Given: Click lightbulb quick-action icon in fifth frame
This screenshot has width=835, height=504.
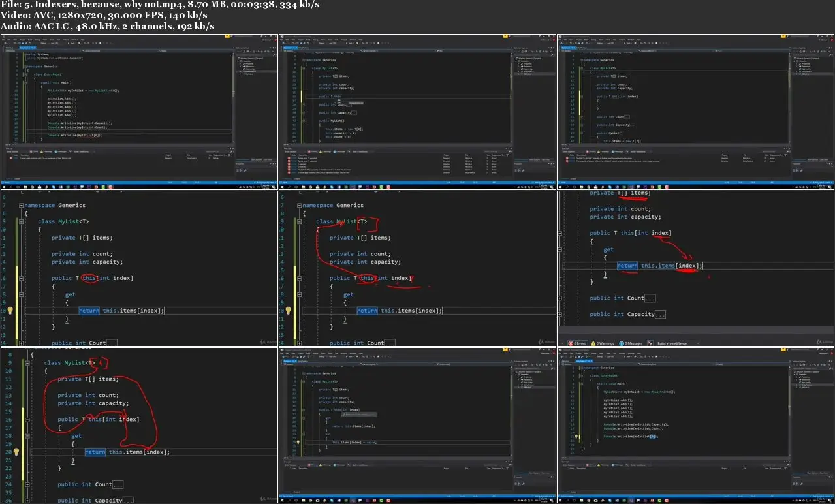Looking at the screenshot, I should [x=289, y=311].
